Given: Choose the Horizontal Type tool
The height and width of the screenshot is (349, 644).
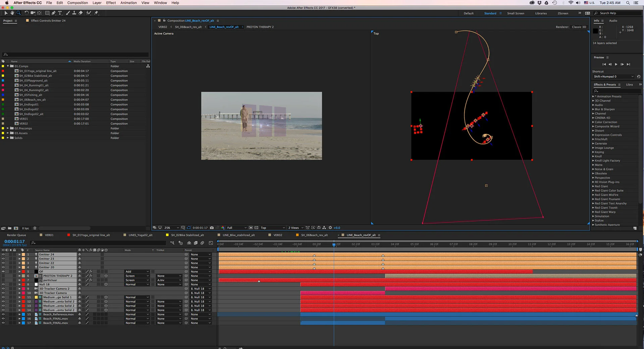Looking at the screenshot, I should (60, 13).
